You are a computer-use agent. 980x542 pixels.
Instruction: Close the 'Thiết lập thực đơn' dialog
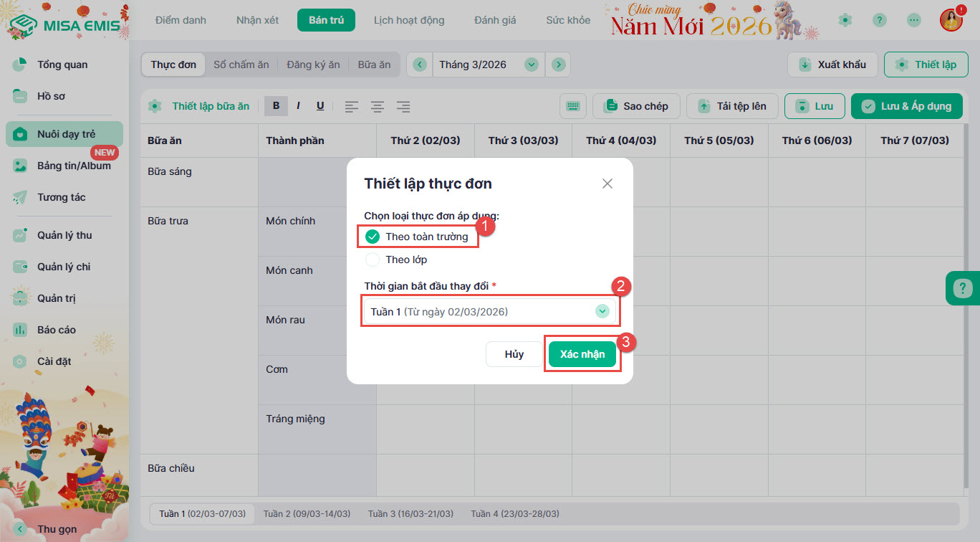(607, 184)
